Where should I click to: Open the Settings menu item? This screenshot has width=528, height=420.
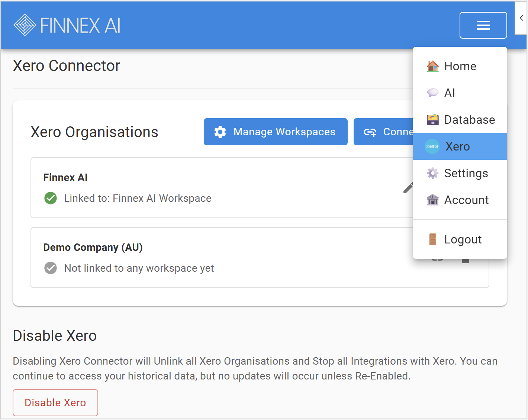[x=460, y=173]
